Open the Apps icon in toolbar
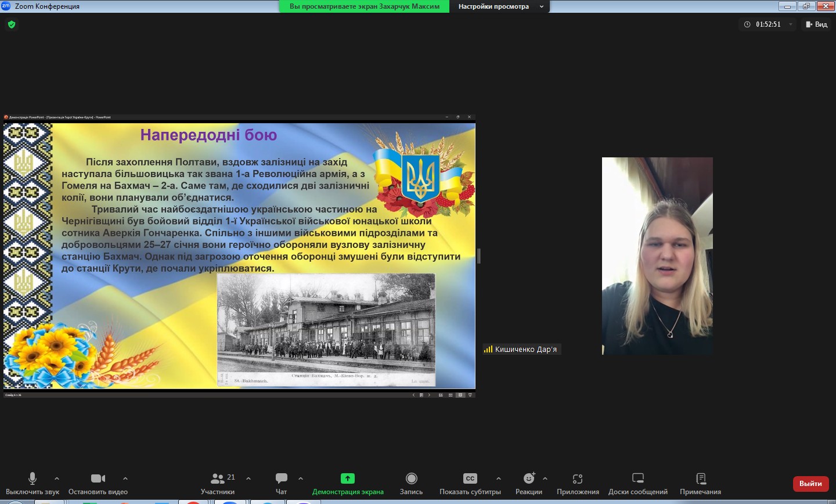 pos(578,478)
